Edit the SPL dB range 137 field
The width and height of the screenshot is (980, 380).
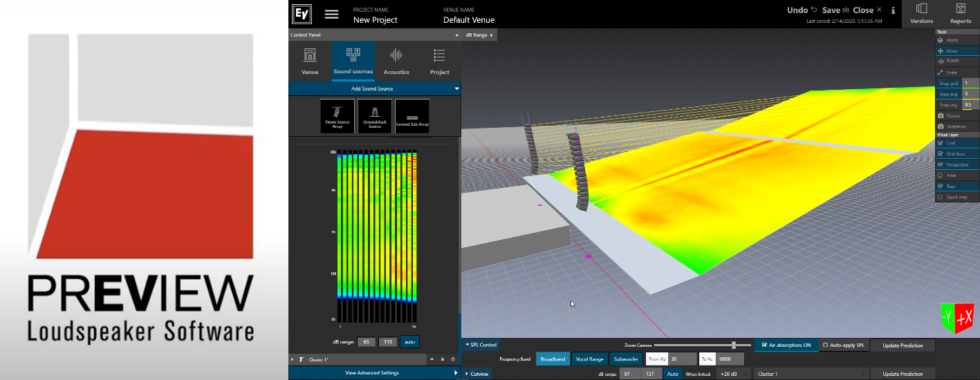(x=652, y=374)
